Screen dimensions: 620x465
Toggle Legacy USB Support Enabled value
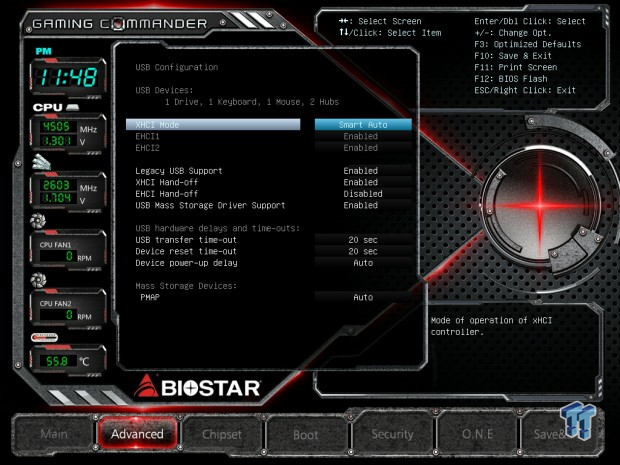click(363, 171)
